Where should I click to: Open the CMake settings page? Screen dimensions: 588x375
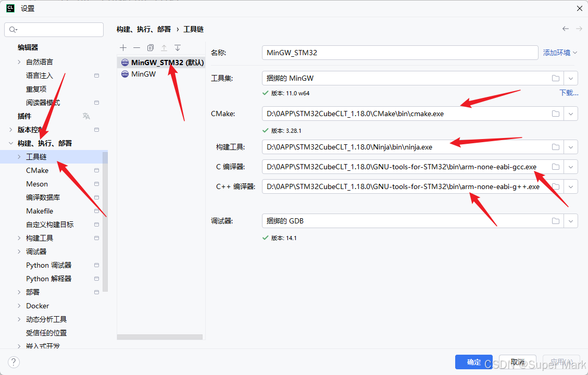[x=37, y=170]
